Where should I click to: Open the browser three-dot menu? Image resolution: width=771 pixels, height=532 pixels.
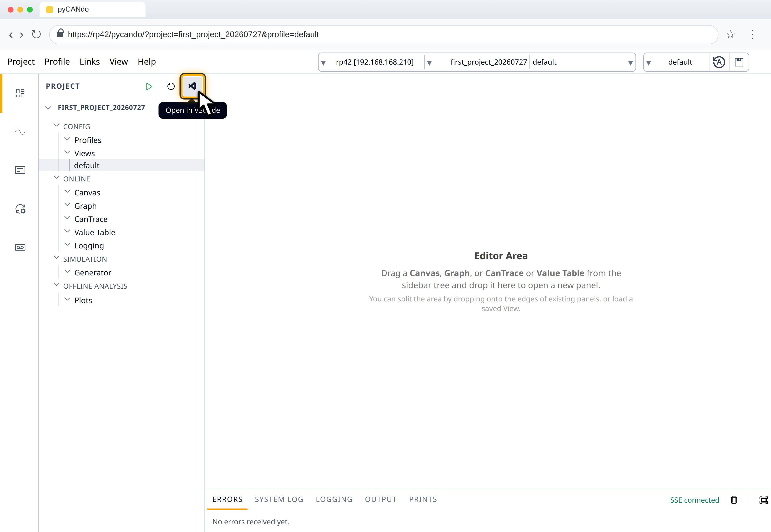click(753, 34)
